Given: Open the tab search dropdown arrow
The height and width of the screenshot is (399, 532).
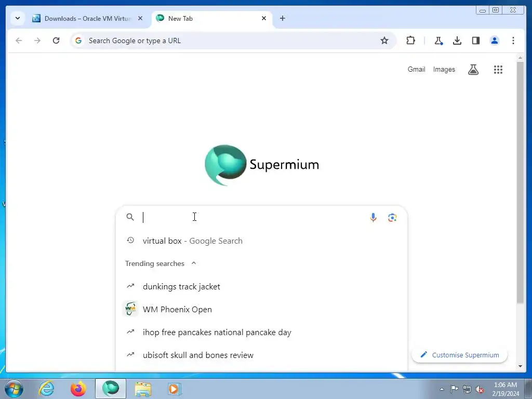Looking at the screenshot, I should 18,18.
